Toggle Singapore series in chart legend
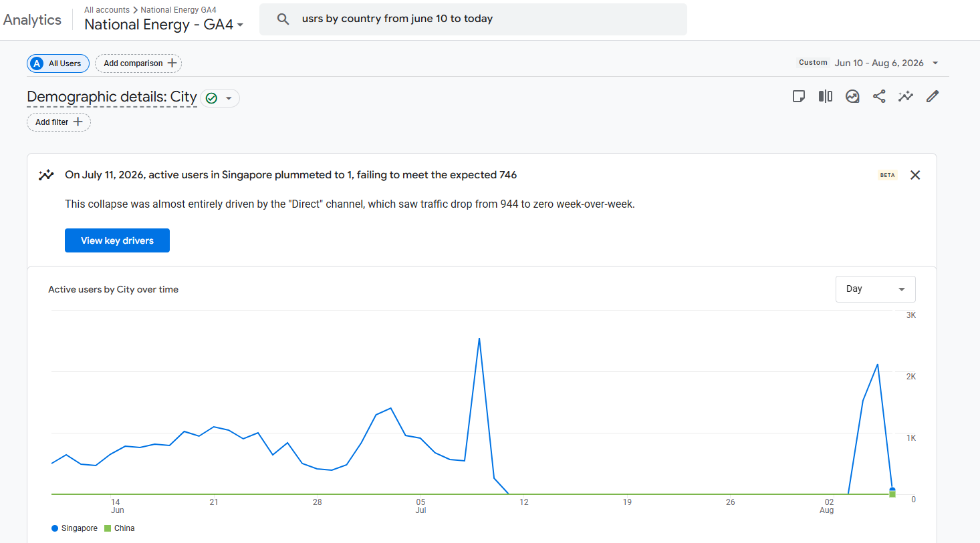 74,528
